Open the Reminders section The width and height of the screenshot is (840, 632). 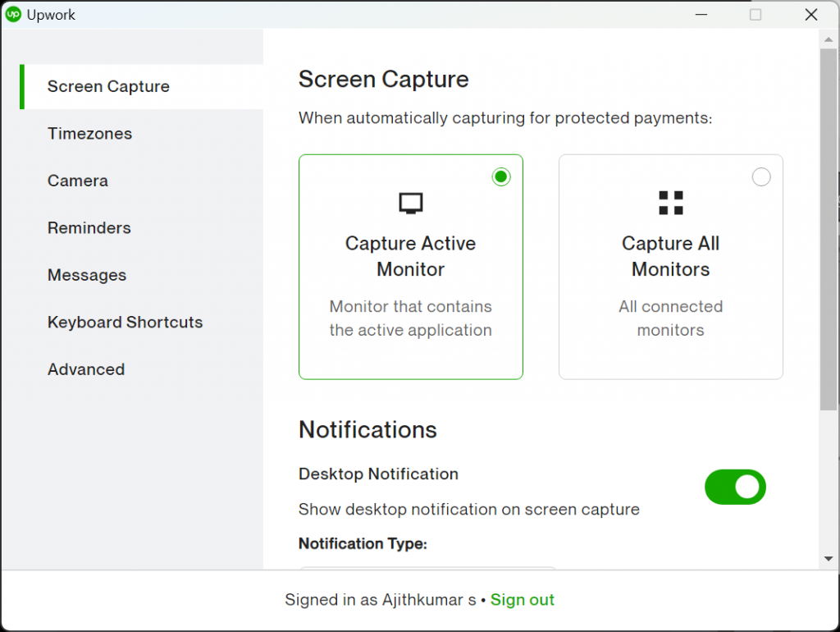pos(89,228)
